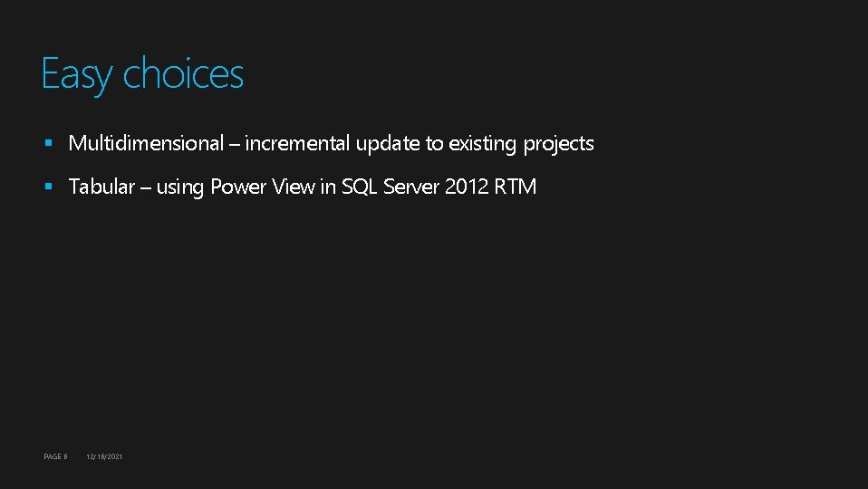Click the dash after 'Tabular'
868x489 pixels.
pos(146,188)
